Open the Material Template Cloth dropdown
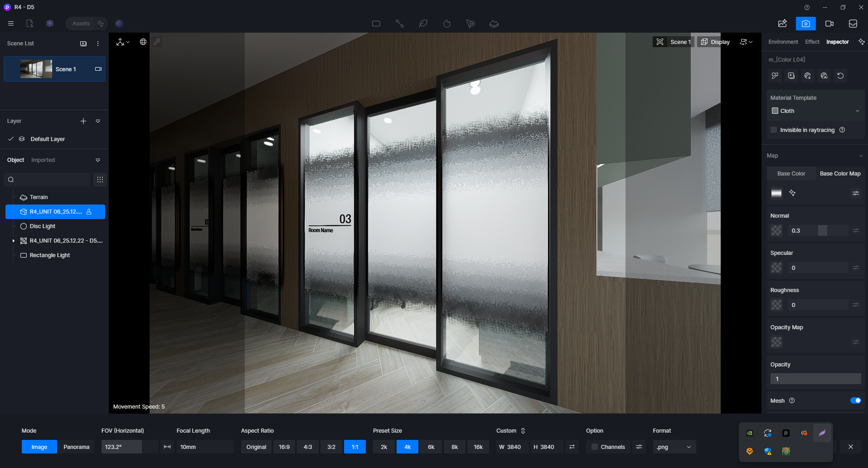Image resolution: width=868 pixels, height=468 pixels. pyautogui.click(x=815, y=111)
